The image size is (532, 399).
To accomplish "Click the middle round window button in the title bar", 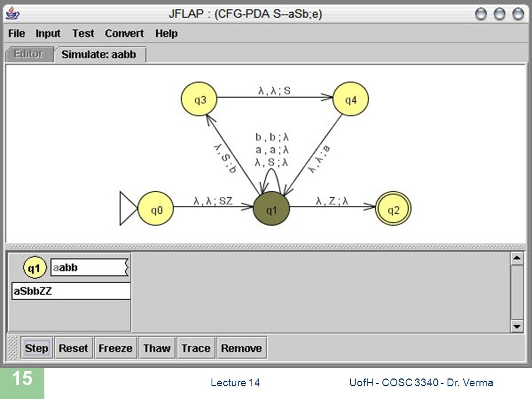I will [499, 14].
